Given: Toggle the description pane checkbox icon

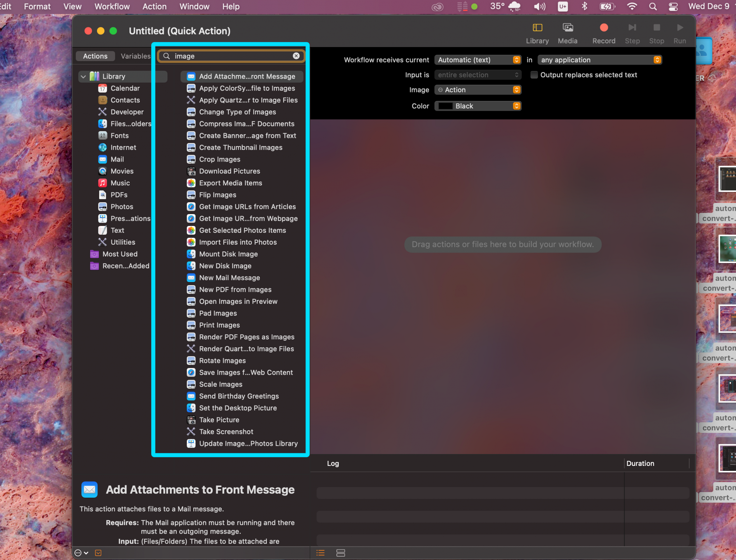Looking at the screenshot, I should click(x=98, y=553).
